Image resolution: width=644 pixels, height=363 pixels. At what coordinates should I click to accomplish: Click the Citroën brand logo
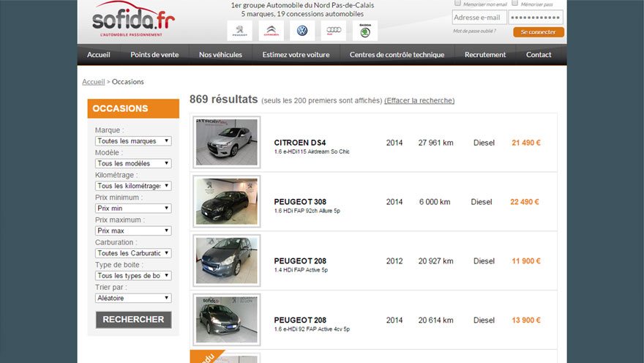(271, 31)
